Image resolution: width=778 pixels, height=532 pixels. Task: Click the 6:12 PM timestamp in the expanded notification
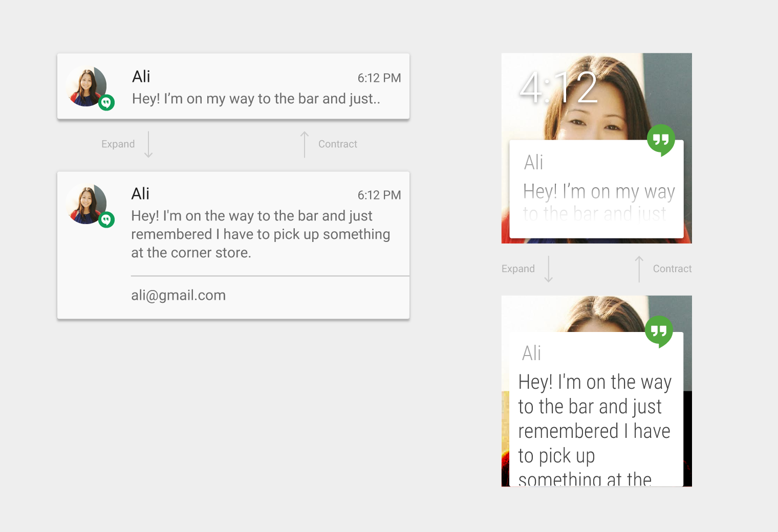379,195
